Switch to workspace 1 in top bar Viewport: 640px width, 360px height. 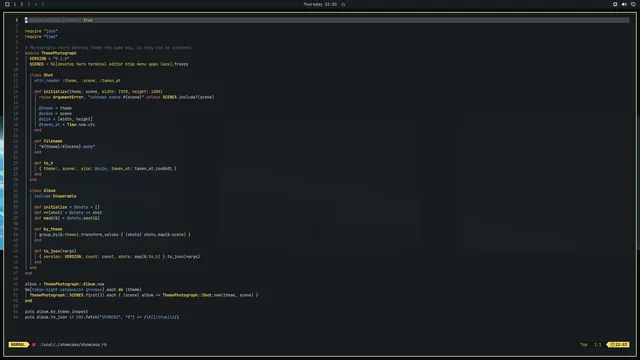pyautogui.click(x=15, y=4)
